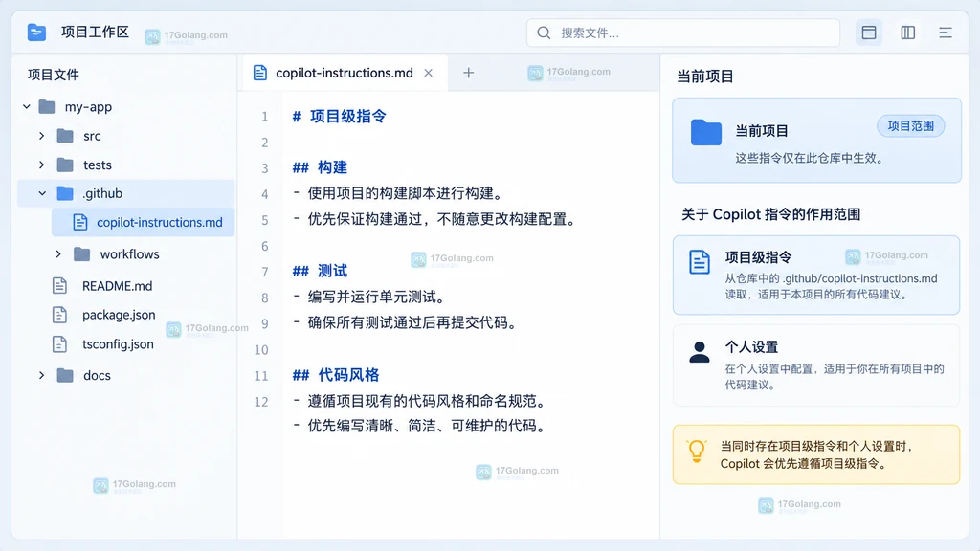Image resolution: width=980 pixels, height=551 pixels.
Task: Click the 关于 Copilot 指令的作用范围 heading
Action: point(770,214)
